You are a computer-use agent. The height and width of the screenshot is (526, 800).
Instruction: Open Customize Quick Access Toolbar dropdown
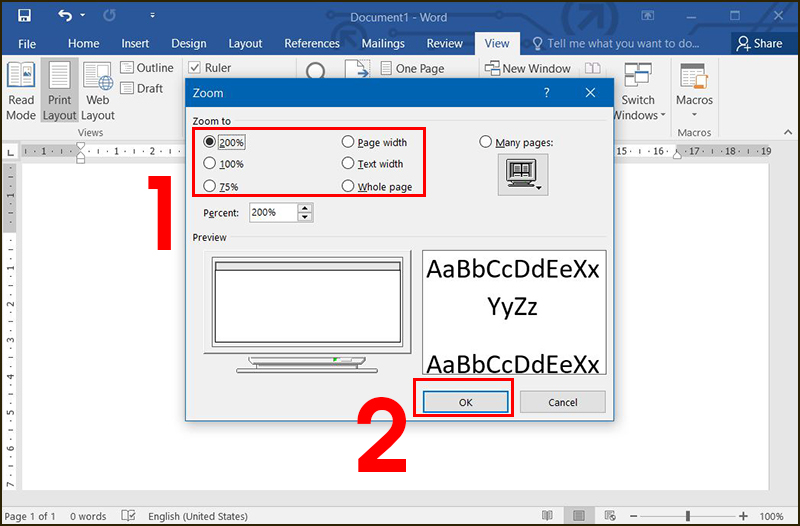point(152,16)
